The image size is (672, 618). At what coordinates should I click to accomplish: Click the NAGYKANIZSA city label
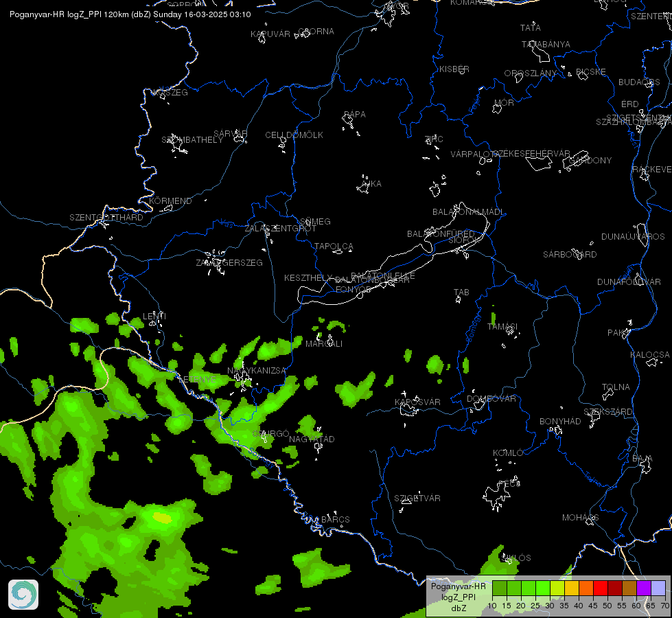click(x=256, y=371)
